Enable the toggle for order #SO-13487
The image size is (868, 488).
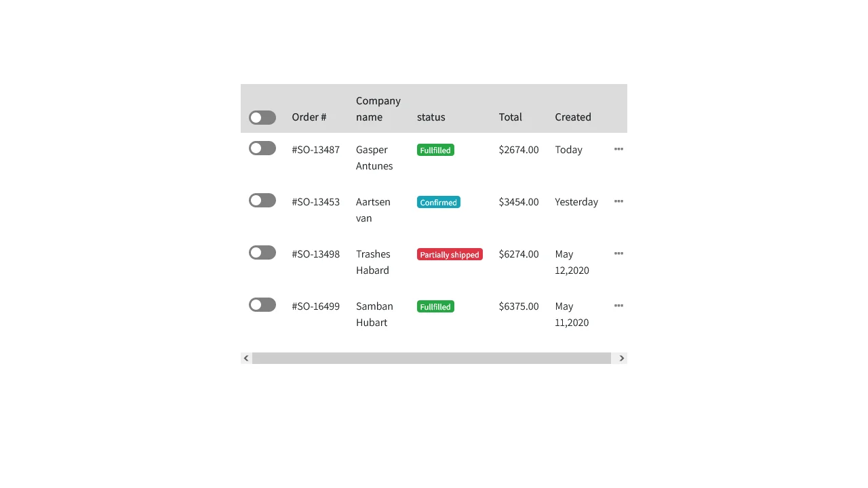[x=262, y=148]
